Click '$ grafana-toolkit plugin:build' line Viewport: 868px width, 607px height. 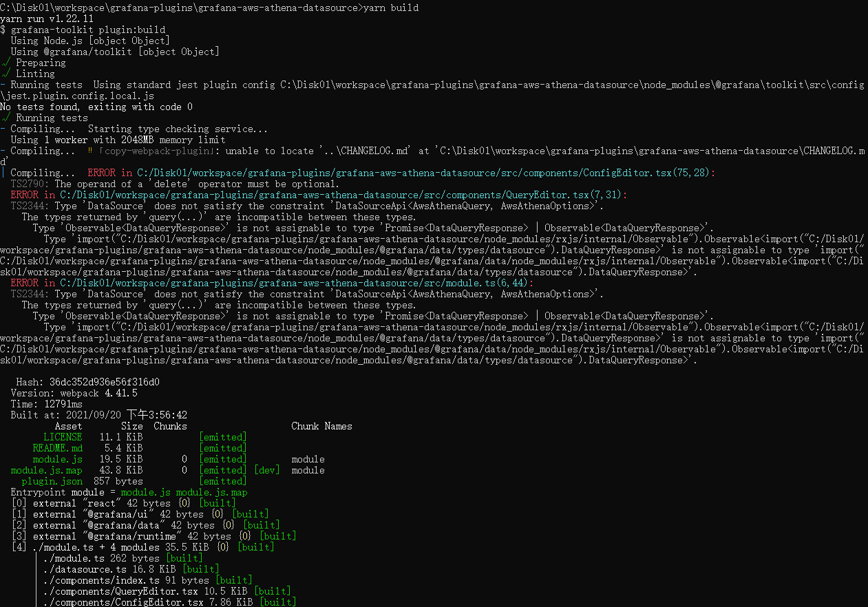coord(83,30)
